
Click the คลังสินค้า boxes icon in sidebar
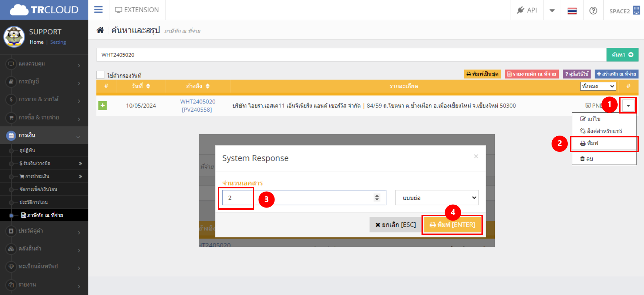click(11, 249)
